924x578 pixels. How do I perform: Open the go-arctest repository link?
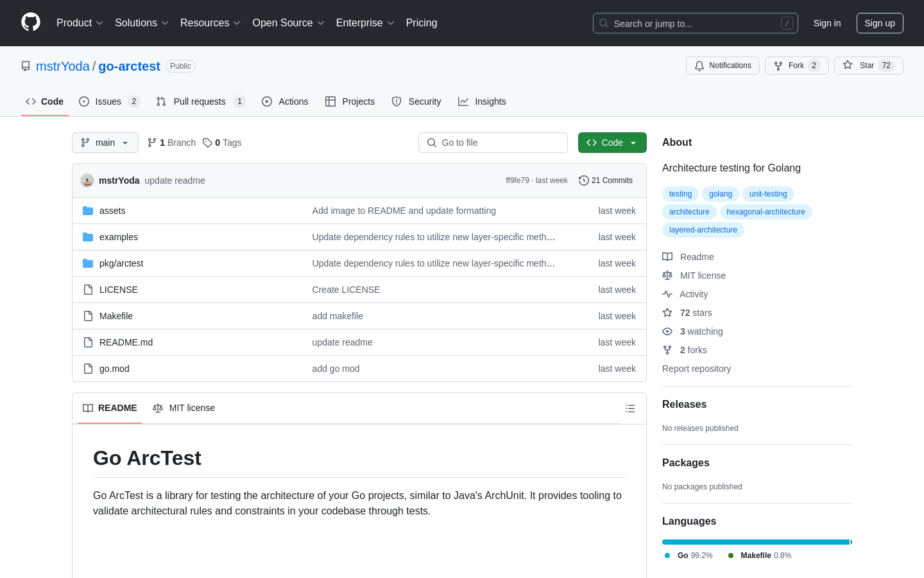click(129, 66)
